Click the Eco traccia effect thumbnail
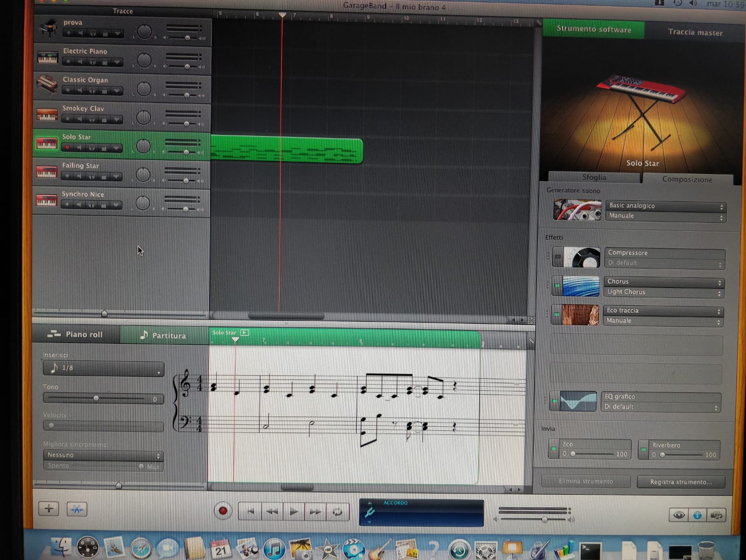Screen dimensions: 746x560 (580, 315)
